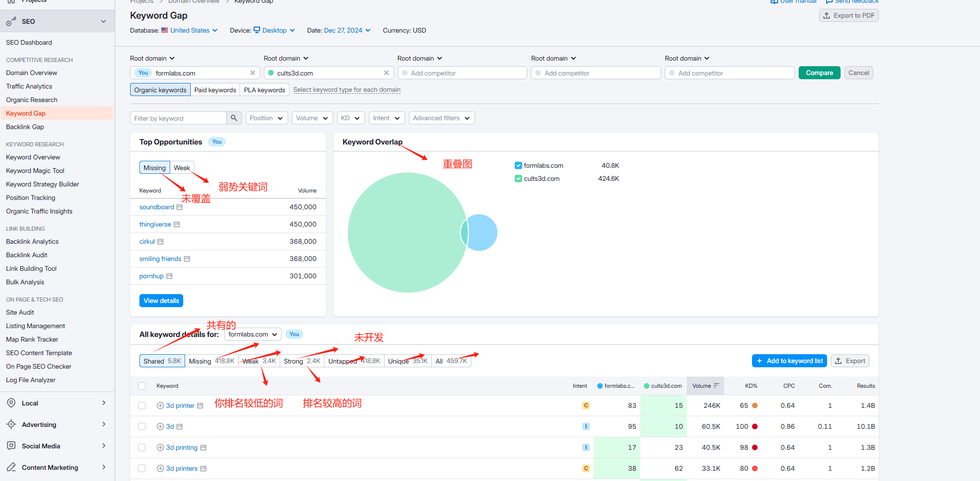Click the Filter by keyword input field
This screenshot has width=980, height=481.
(x=178, y=118)
